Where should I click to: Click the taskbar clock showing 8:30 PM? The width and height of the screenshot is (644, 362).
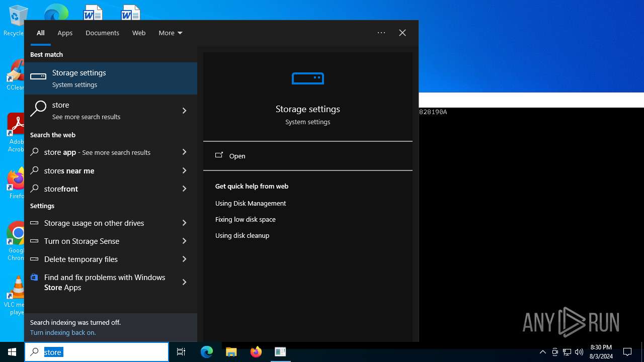[x=601, y=352]
